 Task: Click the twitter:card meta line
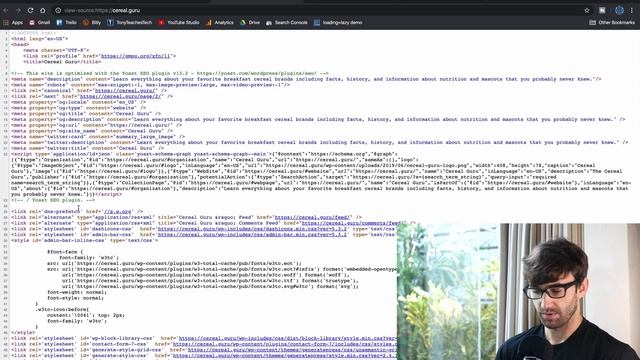[x=98, y=137]
